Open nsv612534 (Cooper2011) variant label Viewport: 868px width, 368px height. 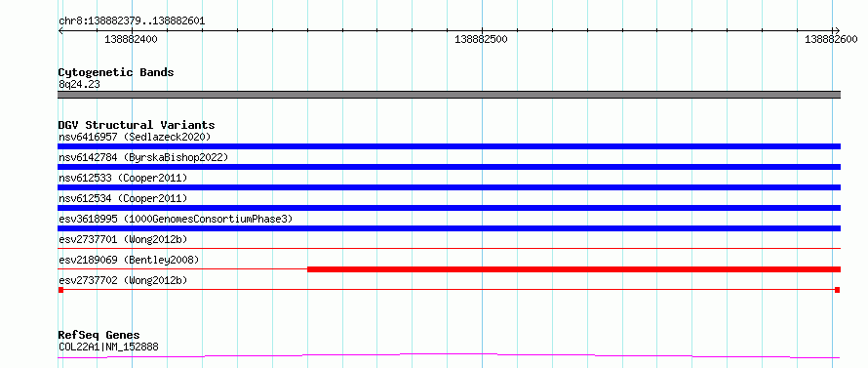123,198
